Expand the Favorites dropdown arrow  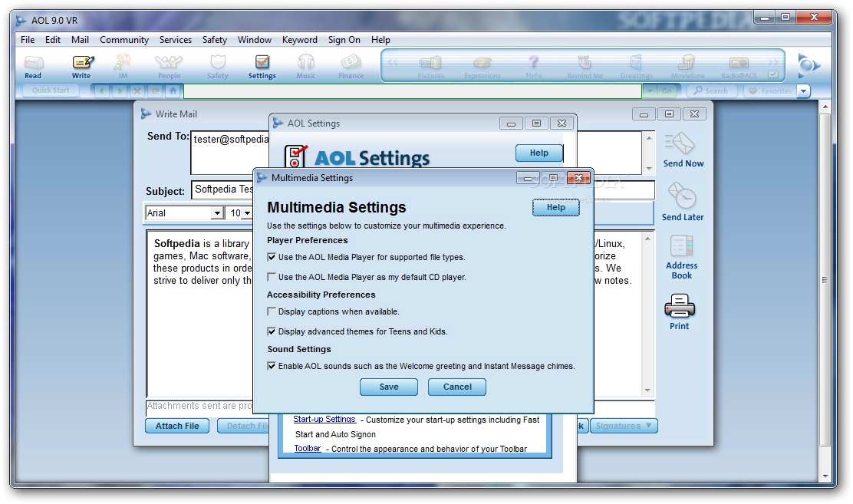(x=804, y=91)
